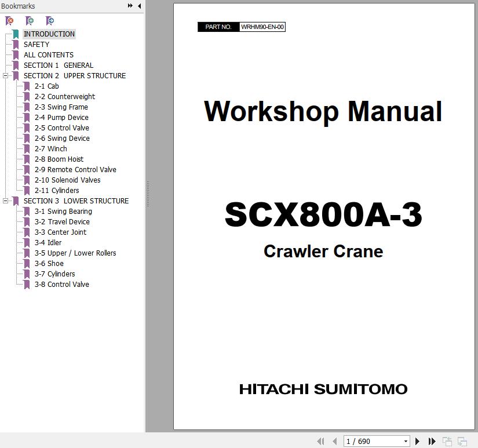
Task: Click the bookmark icon beside 3-1 Swing Bearing
Action: 27,212
